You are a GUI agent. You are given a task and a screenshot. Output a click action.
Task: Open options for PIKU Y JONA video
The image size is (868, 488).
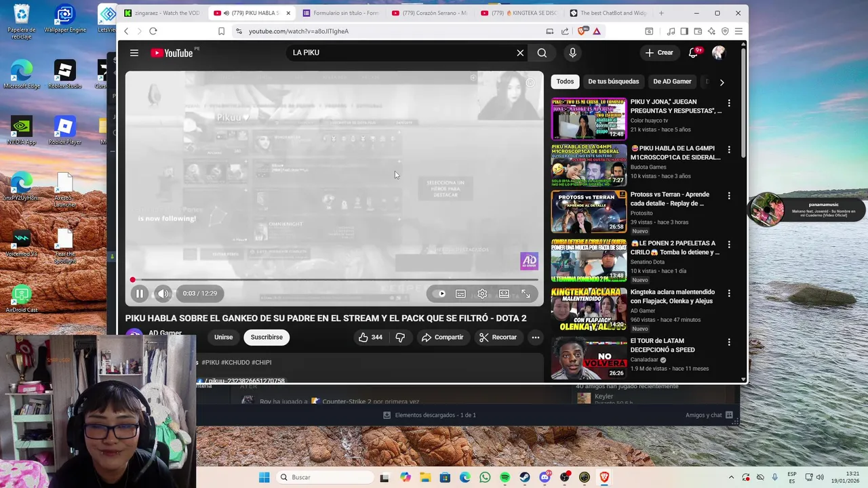(x=729, y=103)
